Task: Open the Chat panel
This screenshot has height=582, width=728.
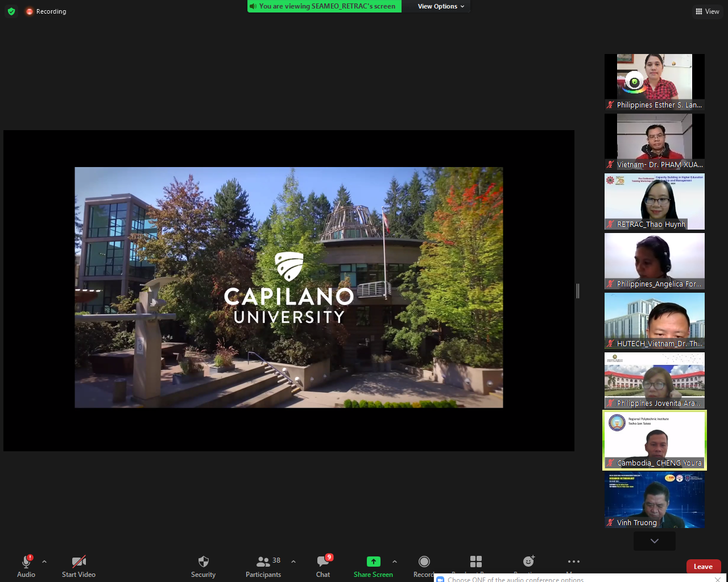Action: click(323, 562)
